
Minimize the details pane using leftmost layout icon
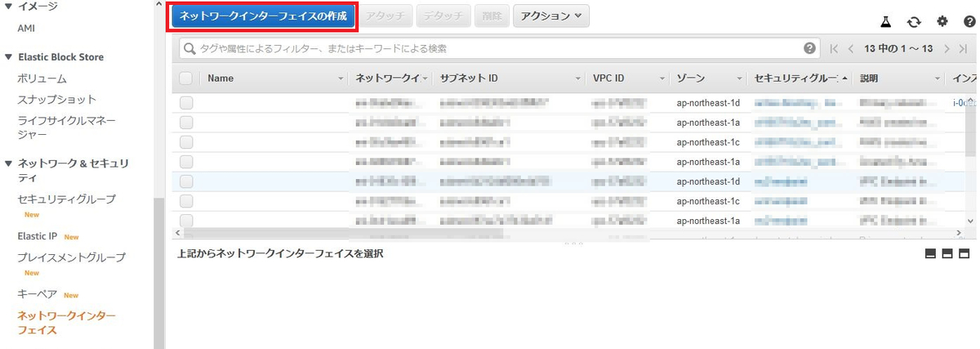tap(930, 253)
